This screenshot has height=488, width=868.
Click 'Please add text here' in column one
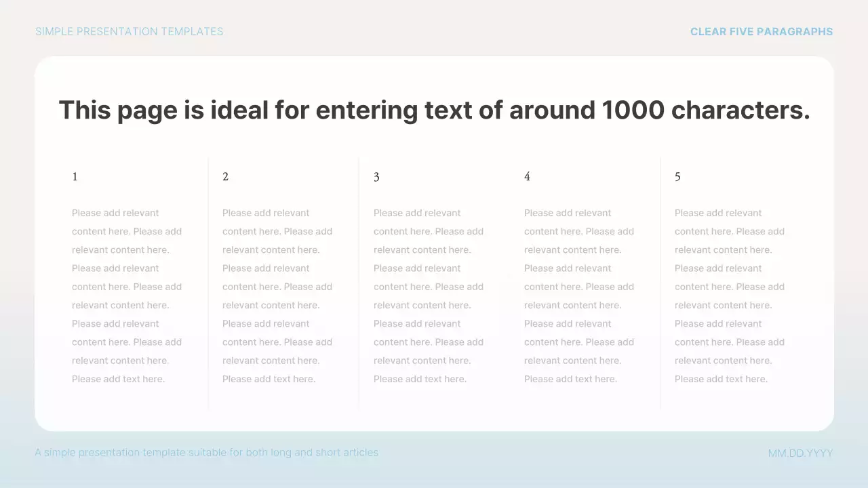click(x=118, y=379)
